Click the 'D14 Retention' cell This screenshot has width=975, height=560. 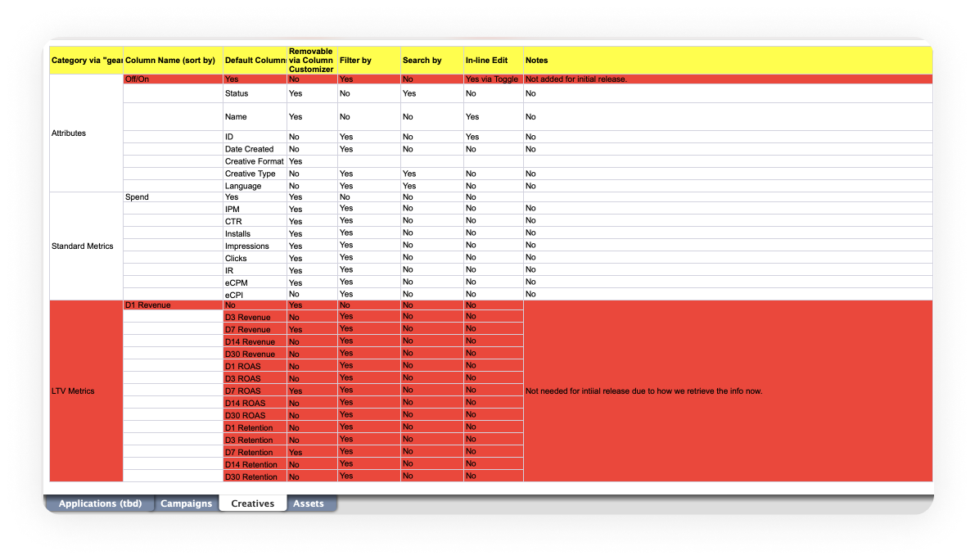[x=255, y=464]
